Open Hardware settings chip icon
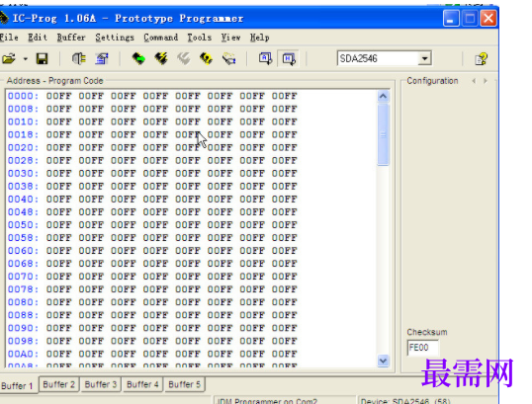532x404 pixels. click(79, 59)
